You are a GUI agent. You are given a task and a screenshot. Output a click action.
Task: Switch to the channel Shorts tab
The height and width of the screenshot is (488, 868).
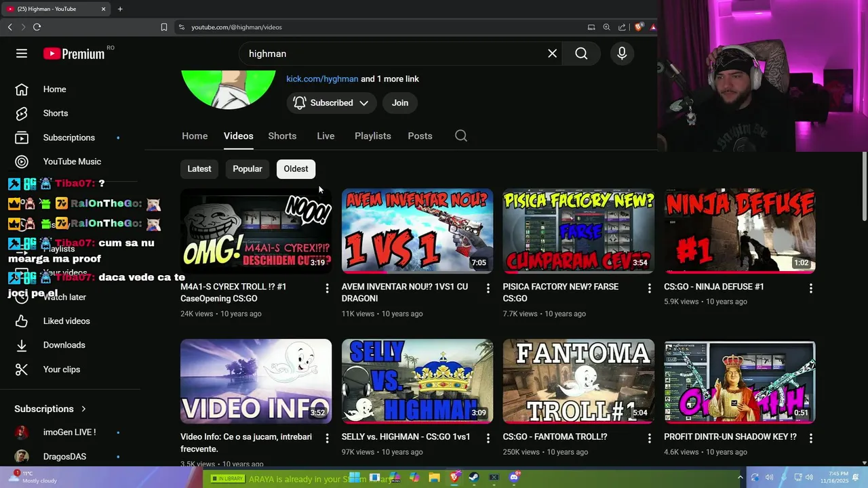click(282, 136)
